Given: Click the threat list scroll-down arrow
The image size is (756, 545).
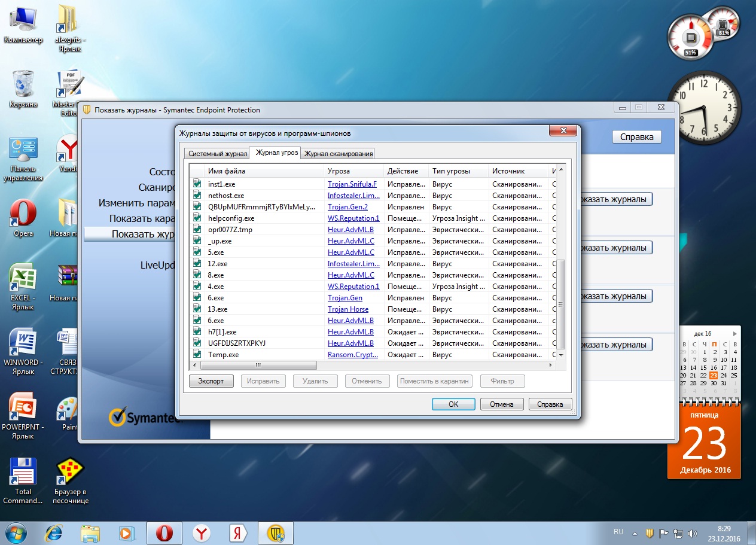Looking at the screenshot, I should coord(560,355).
